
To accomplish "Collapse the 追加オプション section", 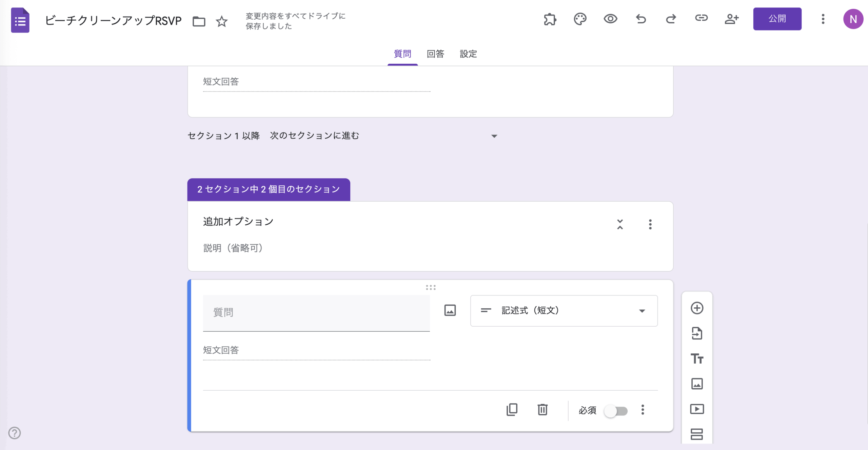I will tap(620, 224).
